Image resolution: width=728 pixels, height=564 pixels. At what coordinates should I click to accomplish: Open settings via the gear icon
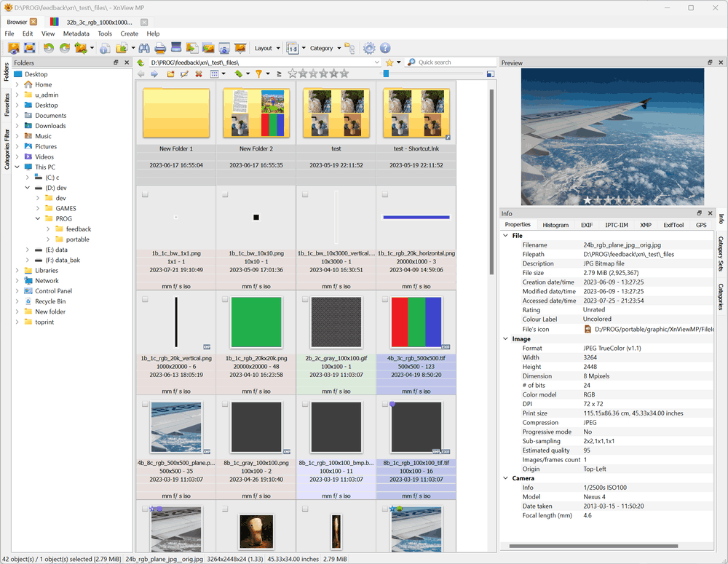[x=369, y=48]
